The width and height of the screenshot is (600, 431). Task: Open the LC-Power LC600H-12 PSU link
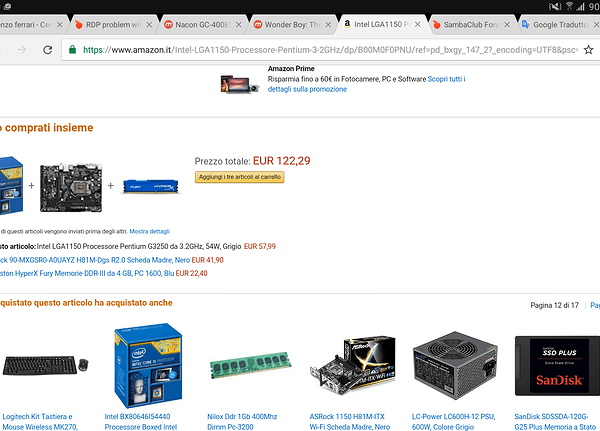[453, 421]
